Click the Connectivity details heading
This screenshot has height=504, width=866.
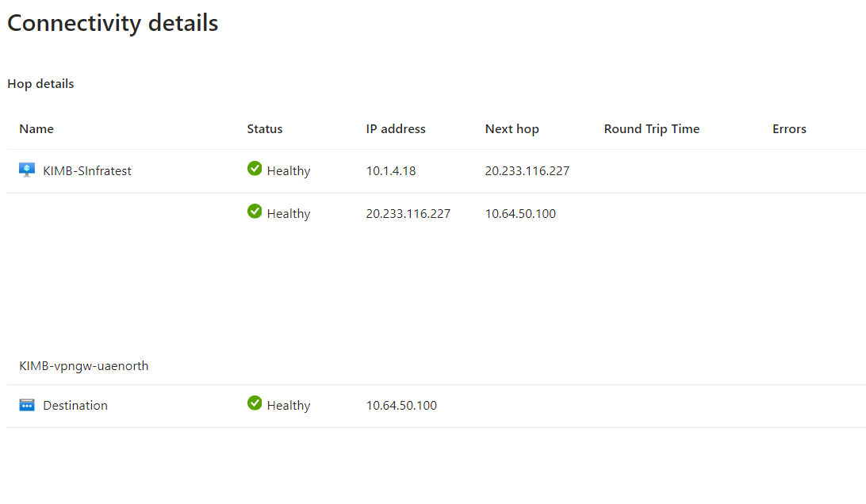112,22
